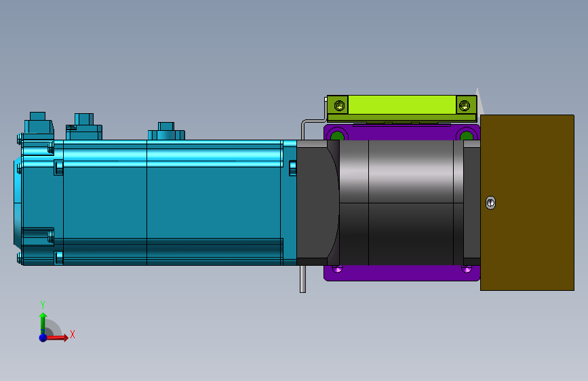The image size is (588, 381).
Task: Pick the dark gray motor-side gearbox flange
Action: pos(318,203)
